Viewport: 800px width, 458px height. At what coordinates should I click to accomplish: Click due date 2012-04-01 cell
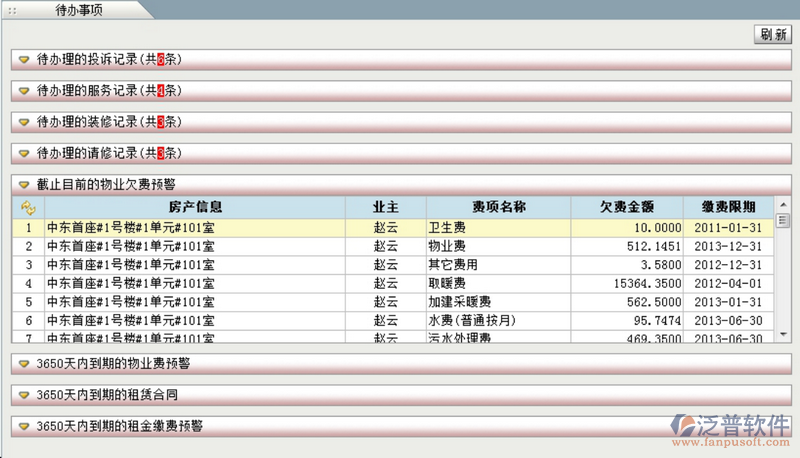[x=729, y=284]
